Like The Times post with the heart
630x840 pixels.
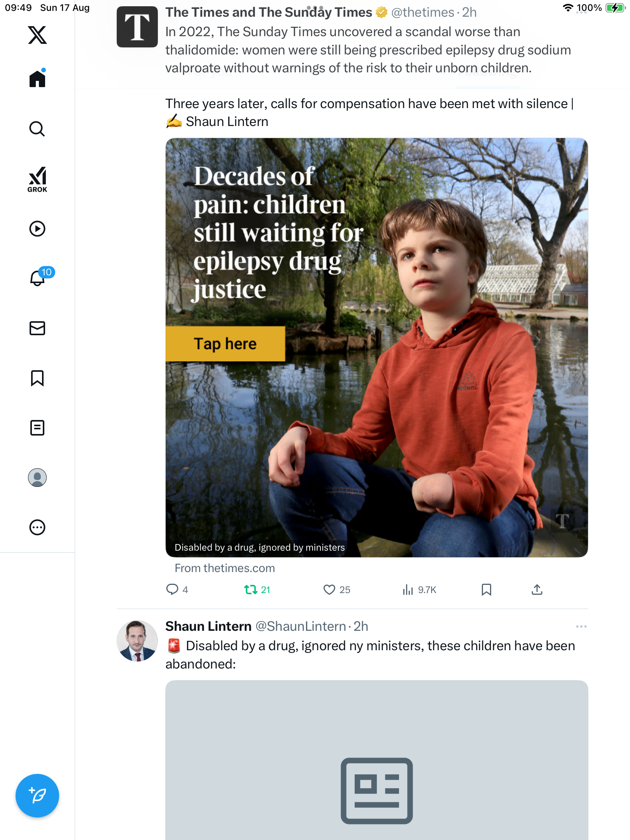click(329, 590)
